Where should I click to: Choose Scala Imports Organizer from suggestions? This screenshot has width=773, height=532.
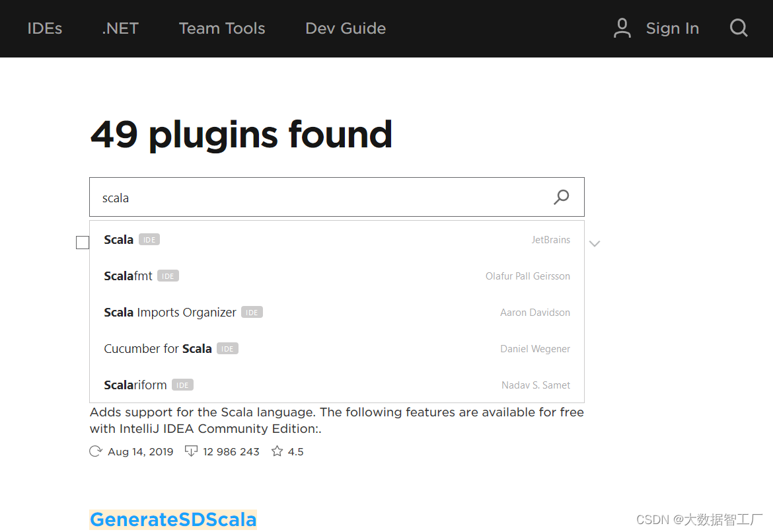(x=170, y=313)
